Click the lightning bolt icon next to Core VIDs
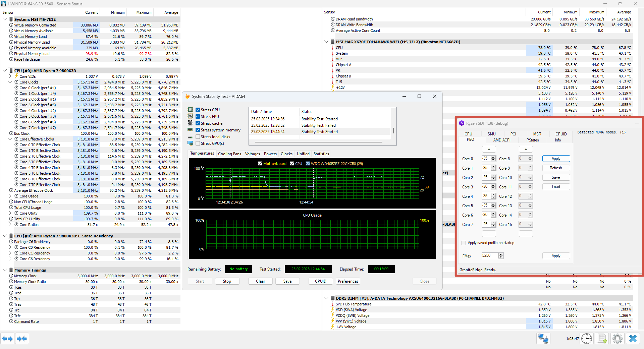Image resolution: width=644 pixels, height=349 pixels. pos(16,76)
